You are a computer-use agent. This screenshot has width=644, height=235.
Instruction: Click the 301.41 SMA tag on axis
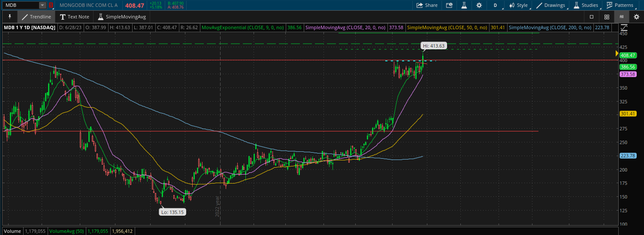(627, 114)
